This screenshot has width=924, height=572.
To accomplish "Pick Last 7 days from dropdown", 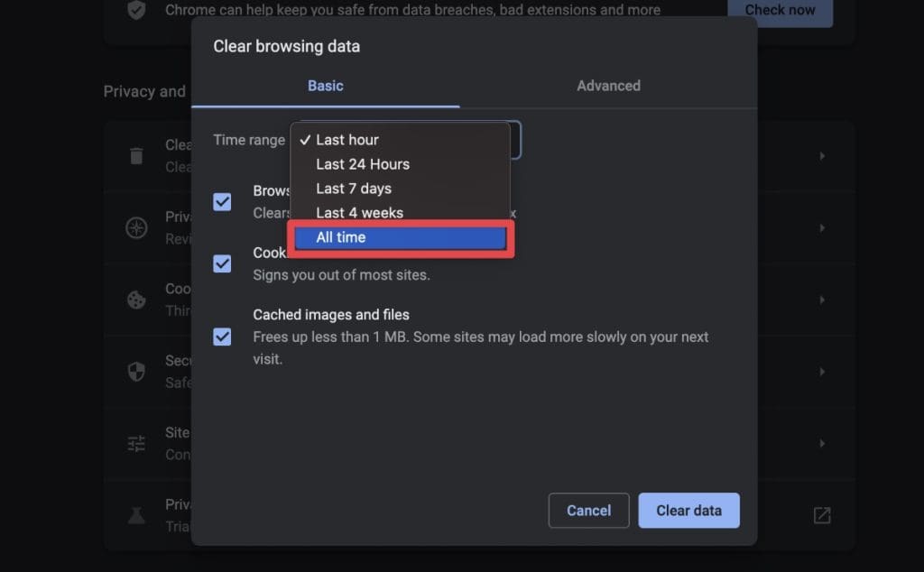I will (x=354, y=189).
